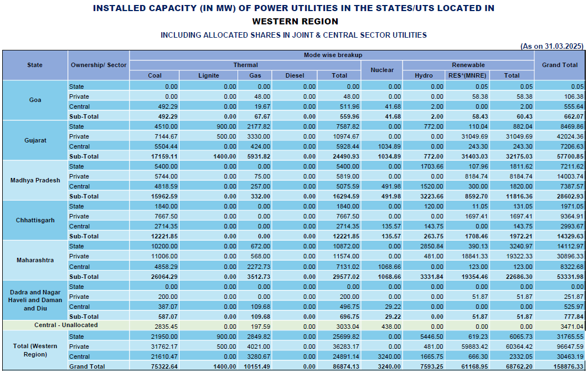Viewport: 588px width, 372px height.
Task: Select the "Madhya Pradesh" state cell
Action: point(35,181)
